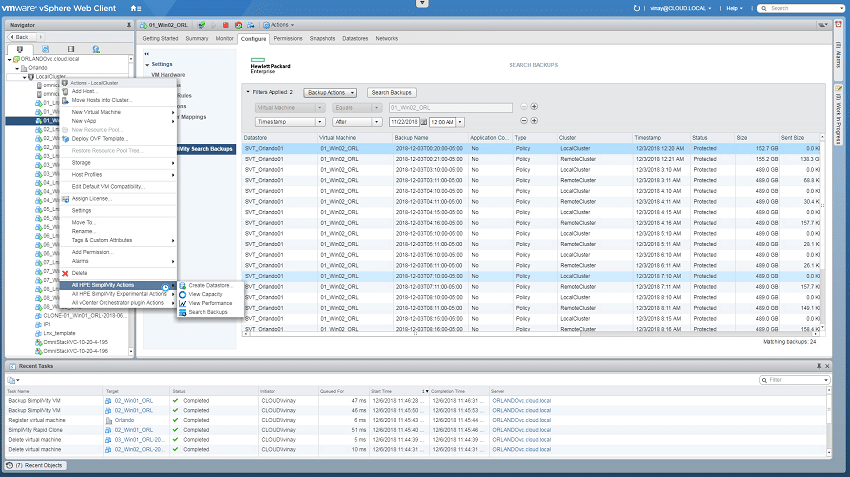Pin the Recent Tasks panel
The width and height of the screenshot is (850, 477).
[819, 366]
